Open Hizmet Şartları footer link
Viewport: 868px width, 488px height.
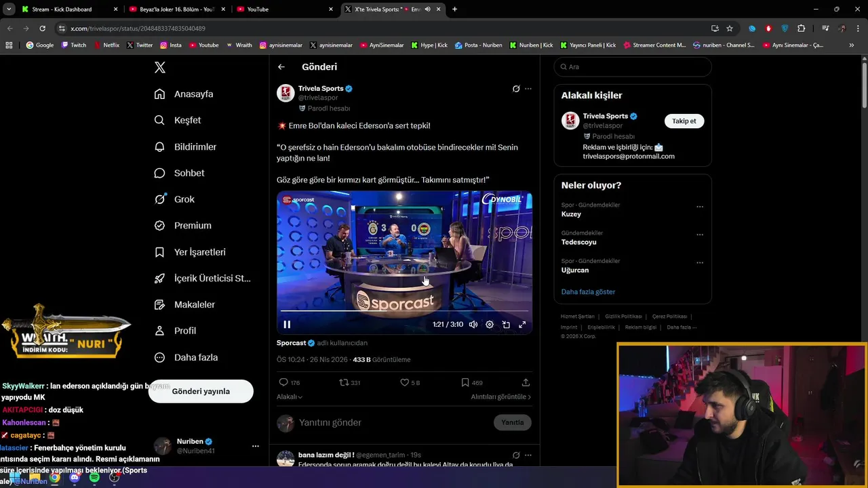coord(577,317)
